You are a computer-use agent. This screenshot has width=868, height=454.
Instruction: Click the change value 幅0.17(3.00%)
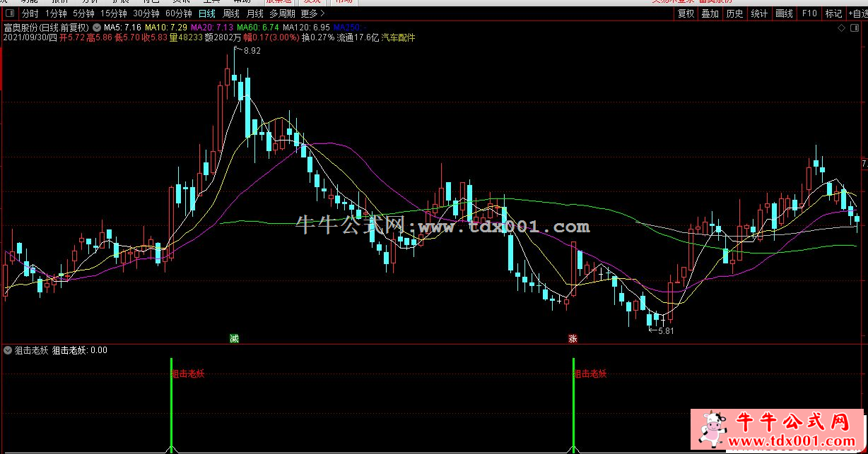[271, 38]
